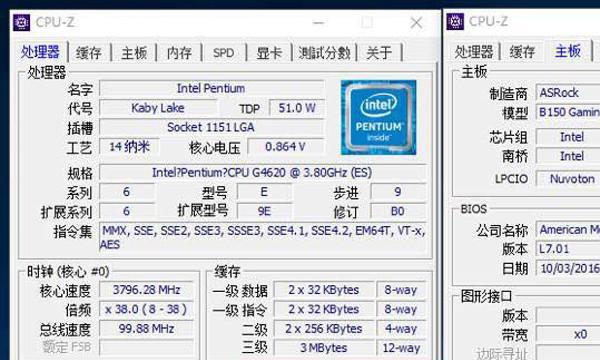Open the SPD tab
The height and width of the screenshot is (360, 600).
pos(224,52)
